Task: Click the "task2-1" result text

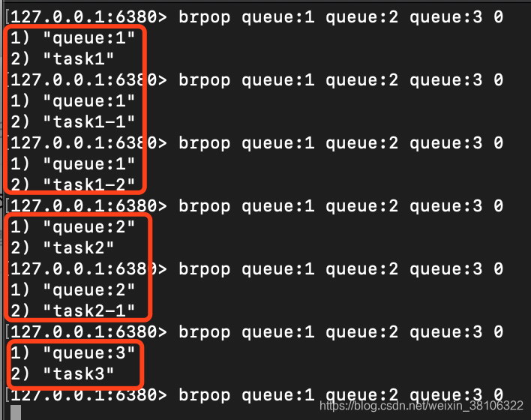Action: click(89, 311)
